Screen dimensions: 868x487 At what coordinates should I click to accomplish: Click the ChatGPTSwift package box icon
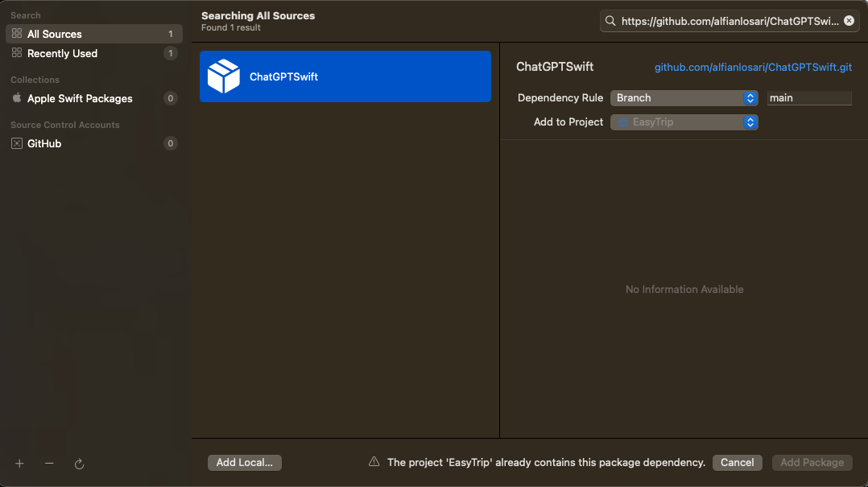224,76
